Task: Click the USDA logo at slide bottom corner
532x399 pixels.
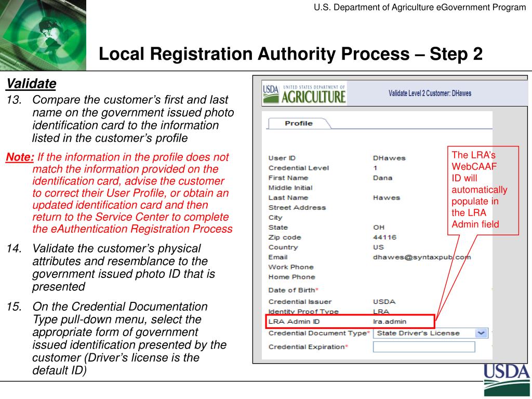Action: tap(506, 380)
